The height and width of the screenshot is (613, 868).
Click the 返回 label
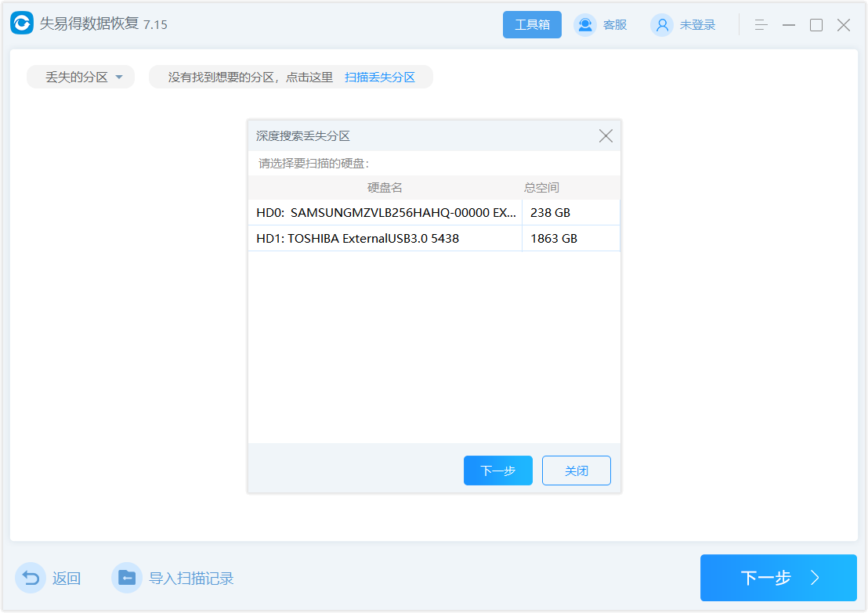(x=67, y=579)
